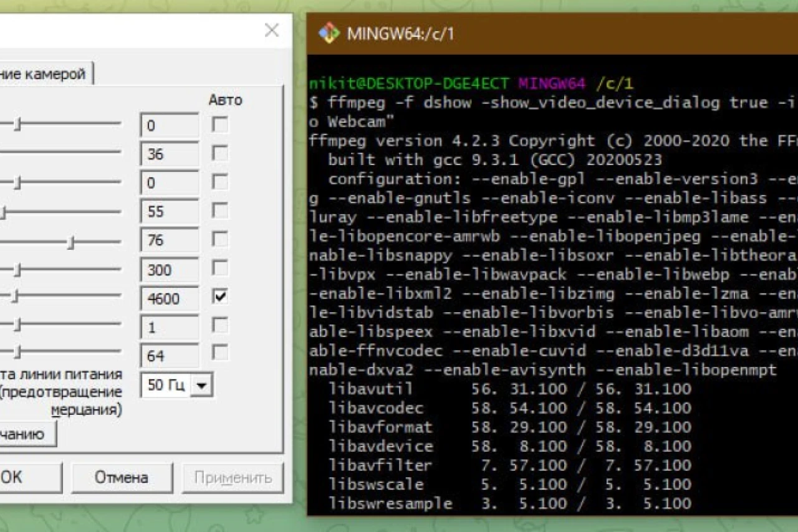Image resolution: width=798 pixels, height=532 pixels.
Task: Select the input field with 300
Action: coord(170,269)
